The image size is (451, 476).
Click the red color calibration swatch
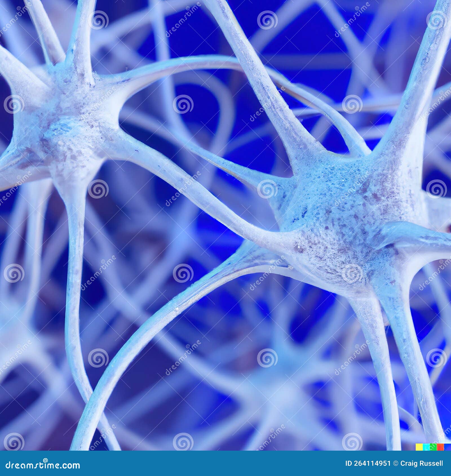(x=440, y=446)
